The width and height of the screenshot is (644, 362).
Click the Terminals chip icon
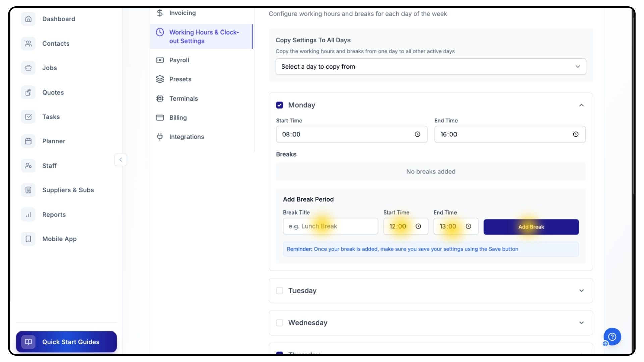point(160,99)
